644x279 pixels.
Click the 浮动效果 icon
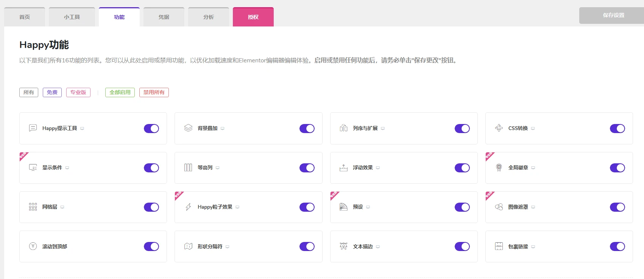(343, 167)
